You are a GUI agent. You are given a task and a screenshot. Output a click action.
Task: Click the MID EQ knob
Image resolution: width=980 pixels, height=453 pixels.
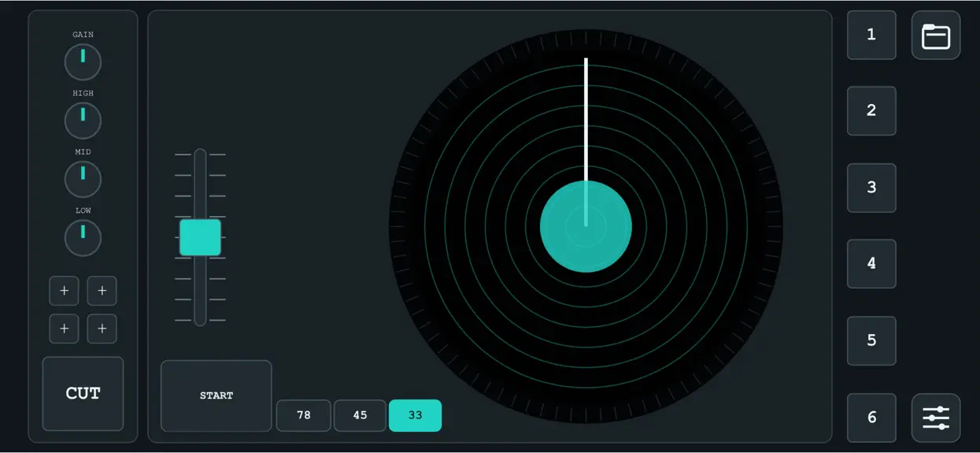point(83,180)
